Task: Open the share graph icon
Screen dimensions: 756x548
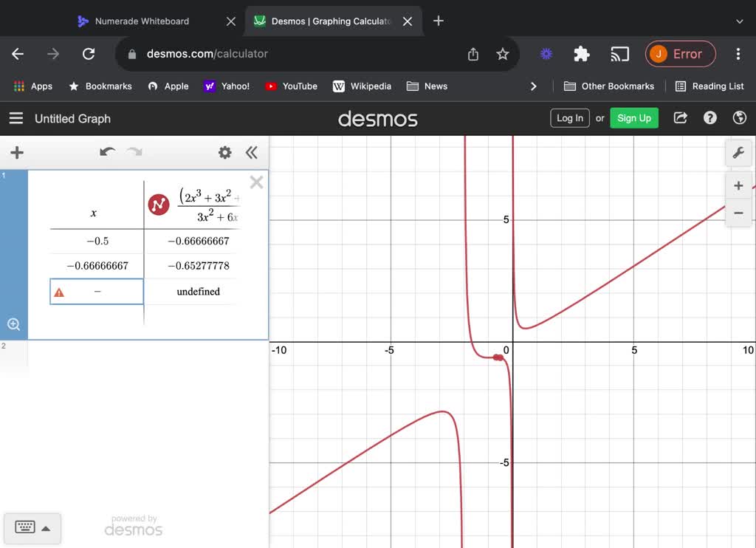Action: click(x=680, y=117)
